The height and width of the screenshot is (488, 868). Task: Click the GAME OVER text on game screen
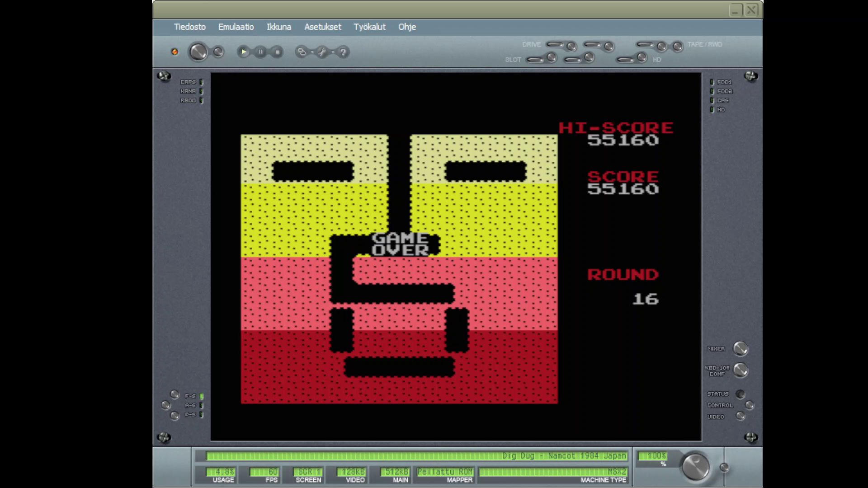(x=400, y=244)
